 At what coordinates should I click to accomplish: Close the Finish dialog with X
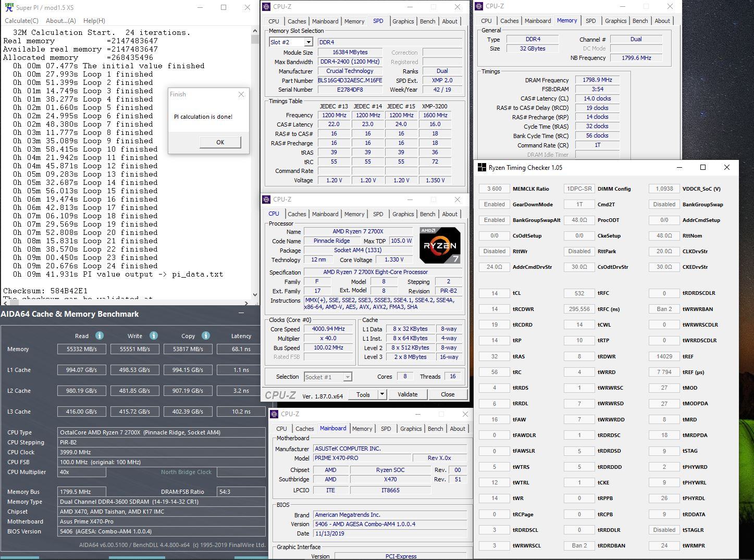[241, 94]
